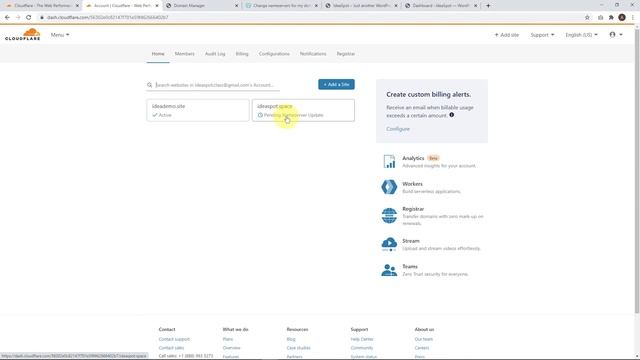
Task: Open the Chrome three-dot menu
Action: pyautogui.click(x=633, y=18)
